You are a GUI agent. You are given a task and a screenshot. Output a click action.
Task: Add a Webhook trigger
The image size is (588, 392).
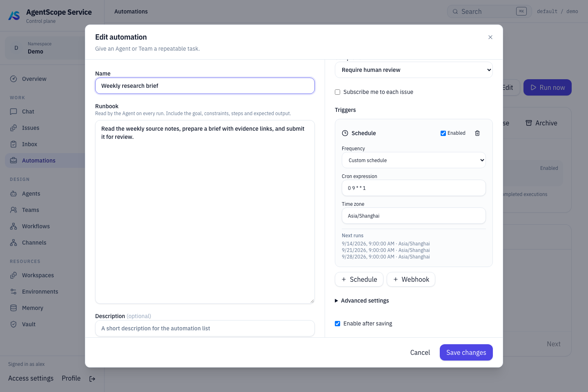coord(411,279)
